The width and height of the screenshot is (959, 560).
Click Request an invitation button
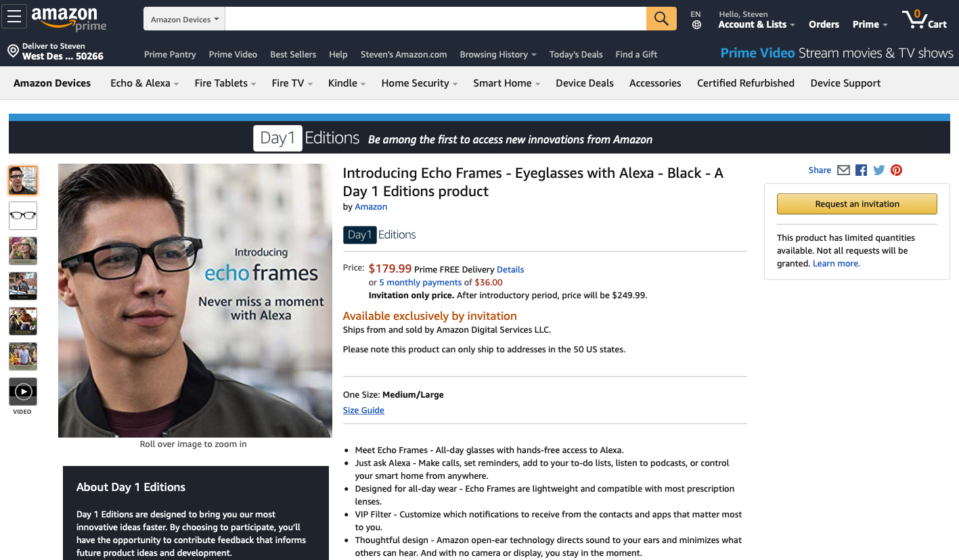857,204
